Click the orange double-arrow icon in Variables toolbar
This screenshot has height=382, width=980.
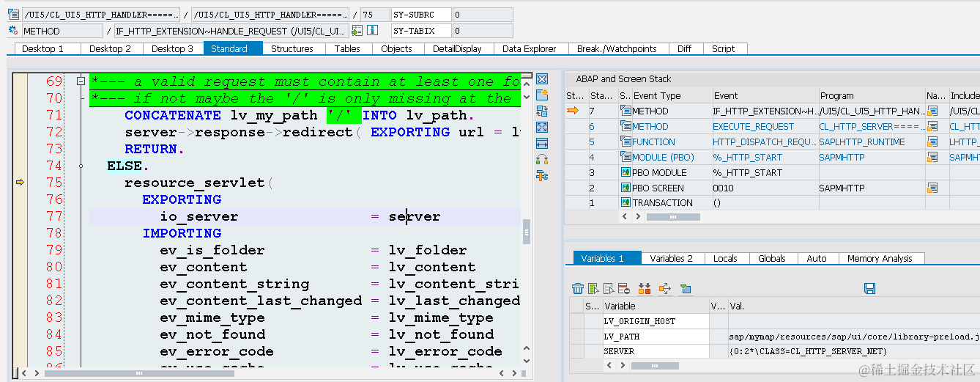(645, 289)
